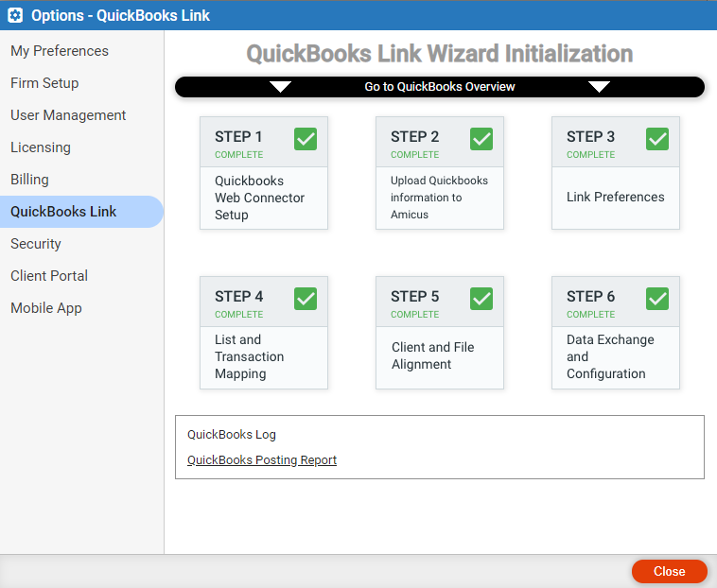Screen dimensions: 717x588
Task: Click the QuickBooks Log label
Action: click(232, 435)
